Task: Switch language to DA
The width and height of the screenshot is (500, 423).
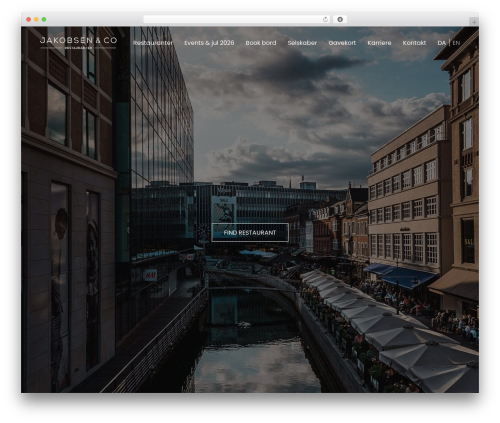Action: tap(441, 43)
